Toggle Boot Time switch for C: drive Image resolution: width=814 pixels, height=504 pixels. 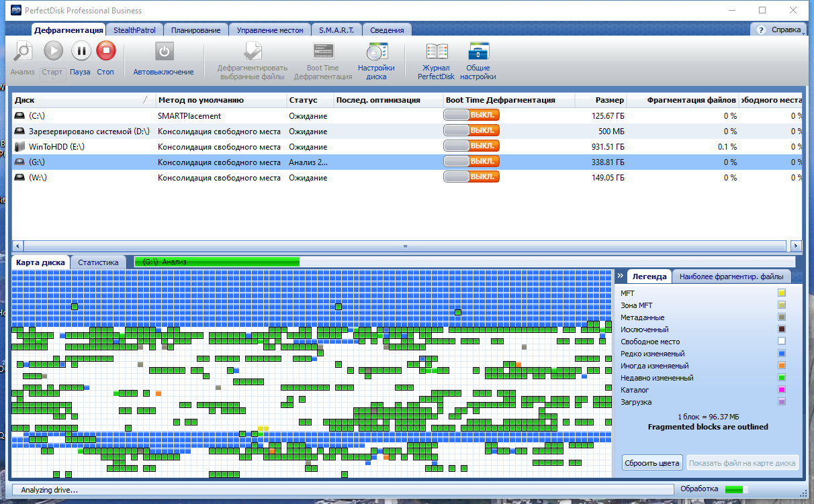[x=471, y=115]
